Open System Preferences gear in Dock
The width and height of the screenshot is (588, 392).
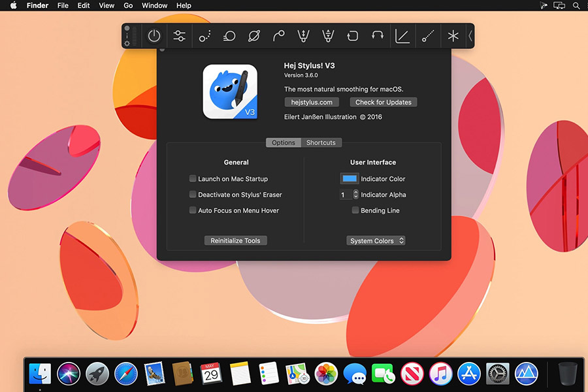pyautogui.click(x=498, y=374)
